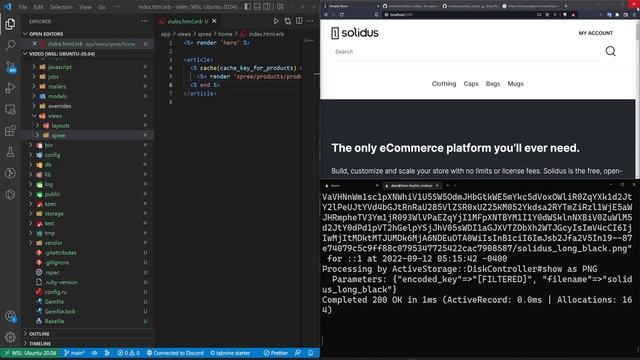Viewport: 640px width, 360px height.
Task: Open the File menu
Action: click(x=23, y=7)
